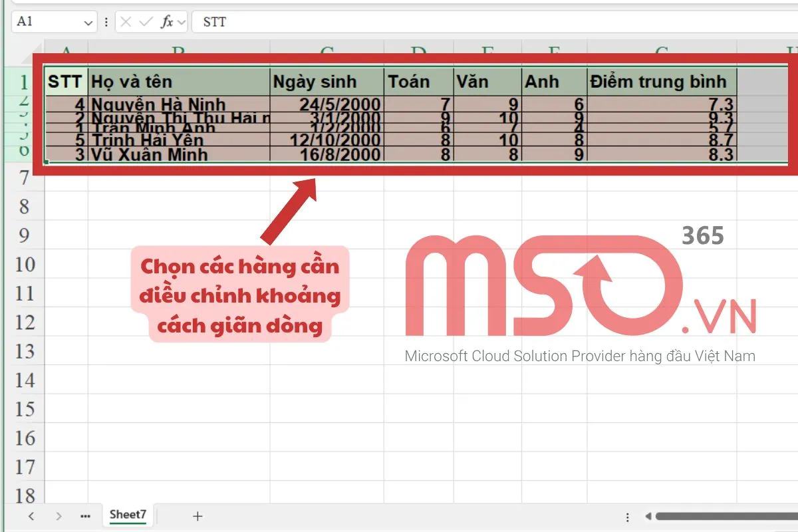
Task: Click the Insert Function fx icon
Action: click(167, 22)
